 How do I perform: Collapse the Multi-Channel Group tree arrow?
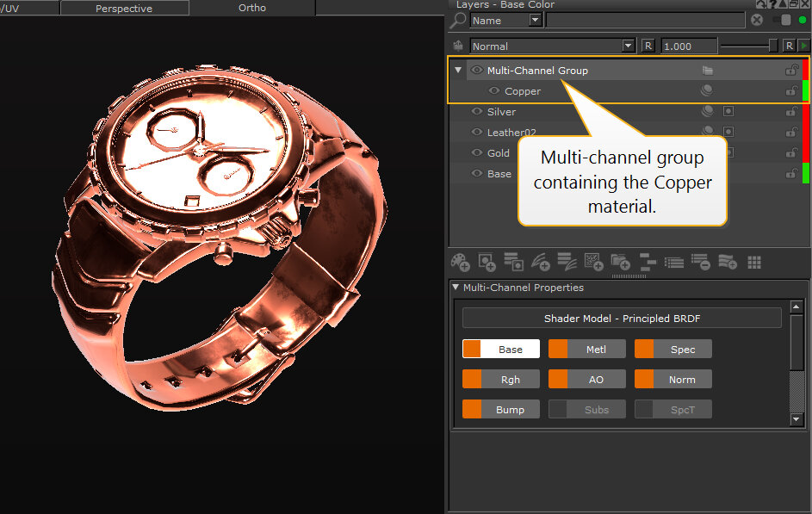tap(458, 71)
